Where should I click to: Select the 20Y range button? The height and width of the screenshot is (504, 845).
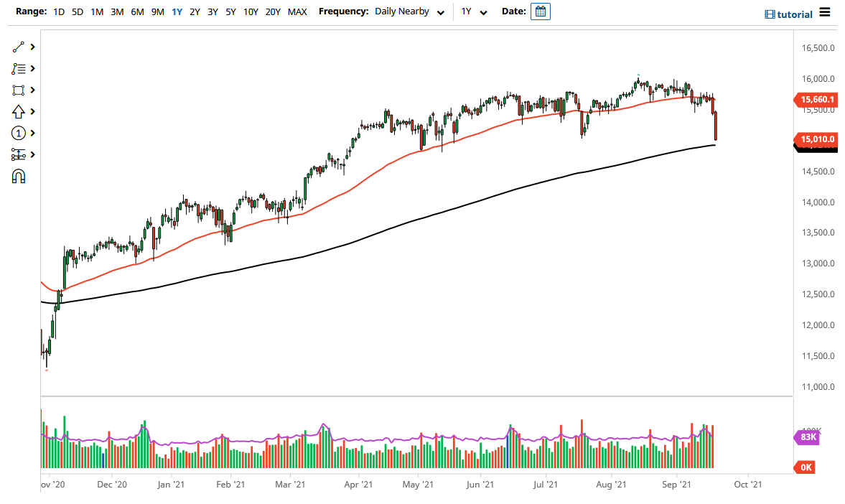273,11
